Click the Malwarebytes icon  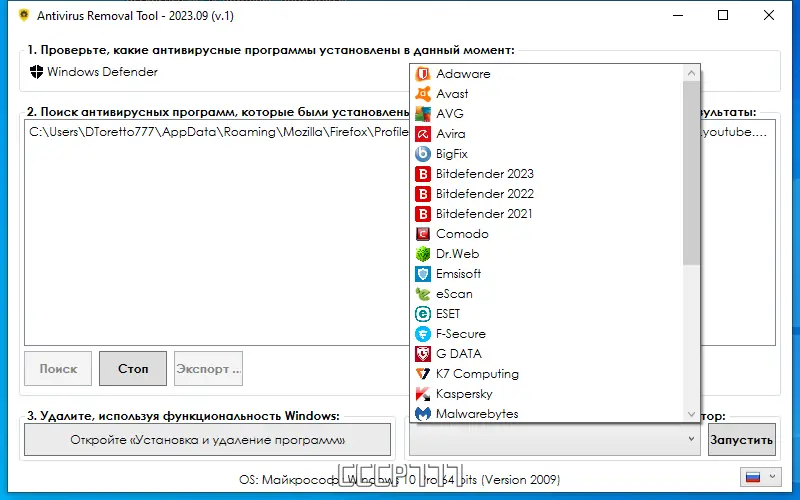pyautogui.click(x=422, y=414)
